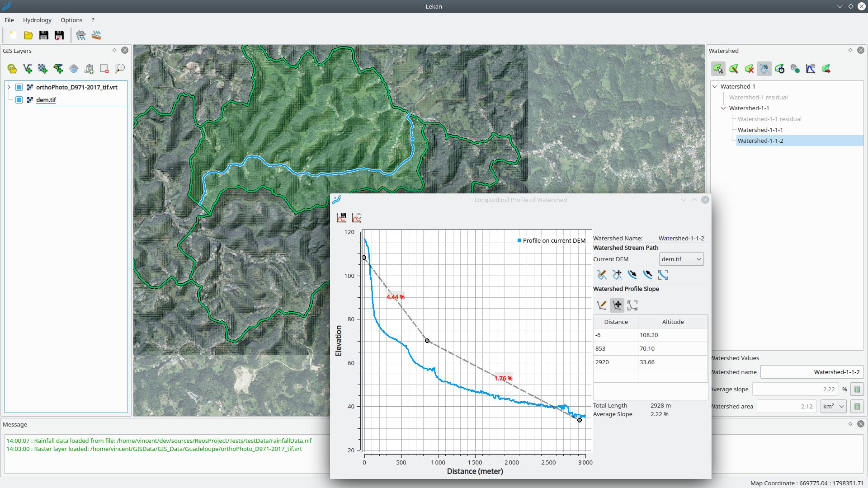Toggle the longitudinal profile stream tool

[764, 69]
